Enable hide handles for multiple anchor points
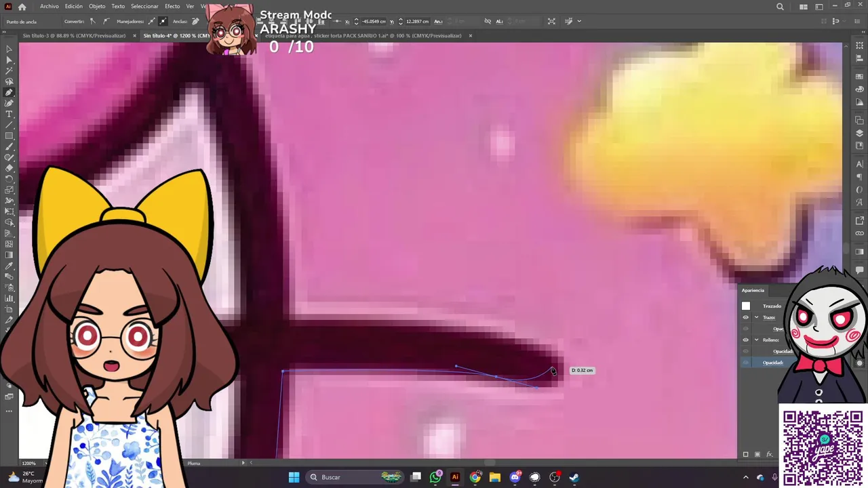This screenshot has height=488, width=868. (163, 21)
